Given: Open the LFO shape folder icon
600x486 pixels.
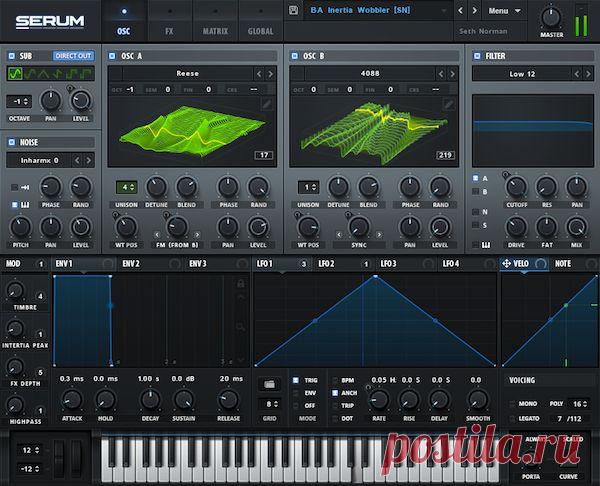Looking at the screenshot, I should click(x=269, y=384).
